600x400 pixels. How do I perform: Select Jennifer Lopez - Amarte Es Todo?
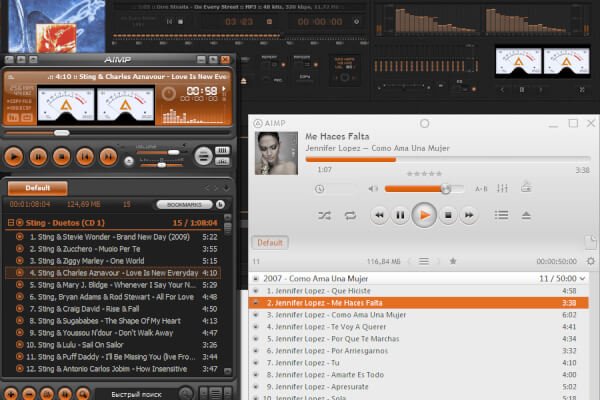(419, 374)
